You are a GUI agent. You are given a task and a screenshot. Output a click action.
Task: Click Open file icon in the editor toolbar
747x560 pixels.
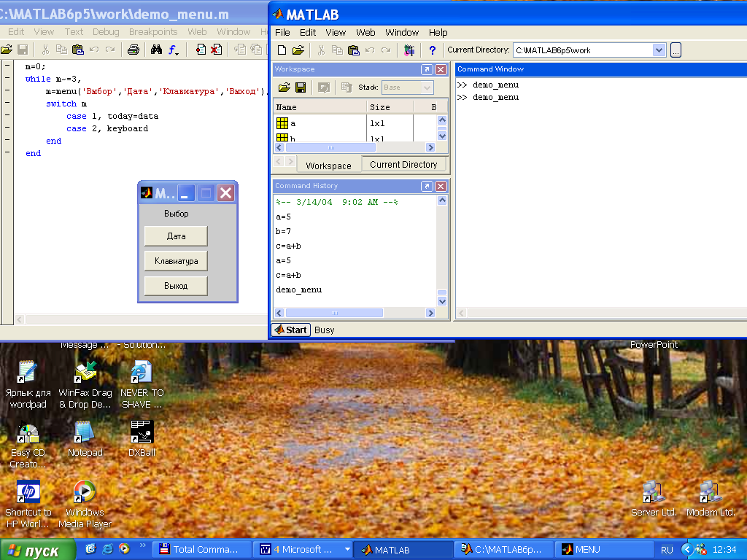coord(6,50)
